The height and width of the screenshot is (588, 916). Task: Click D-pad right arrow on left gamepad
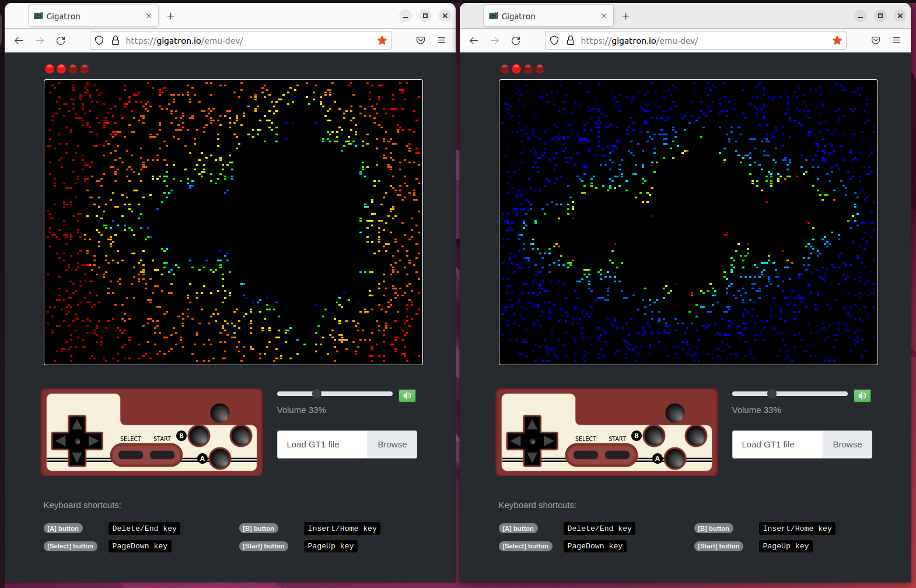pyautogui.click(x=94, y=441)
